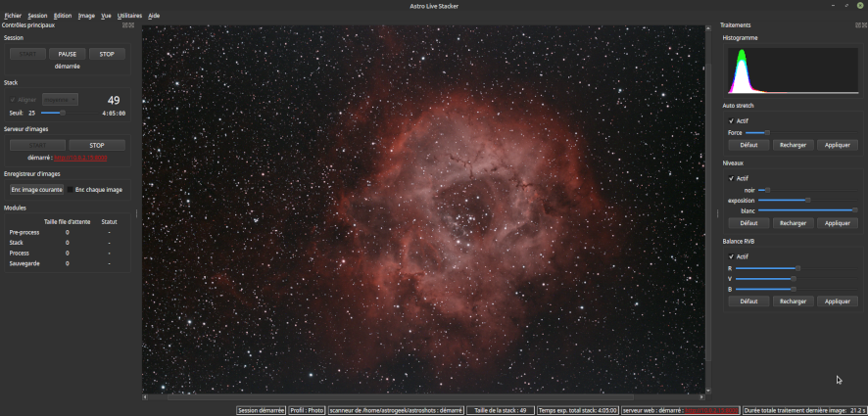Float the Contrôles principaux dock panel
The width and height of the screenshot is (868, 416).
coord(124,25)
